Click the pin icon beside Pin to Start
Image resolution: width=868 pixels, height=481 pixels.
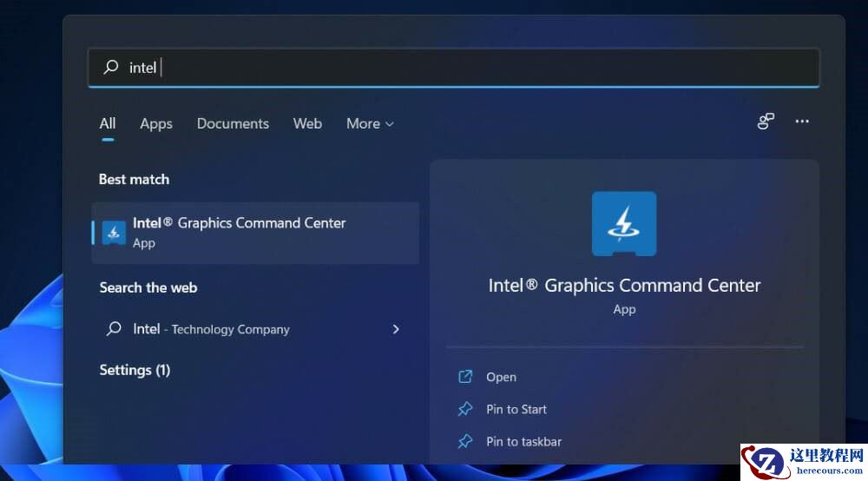(465, 409)
